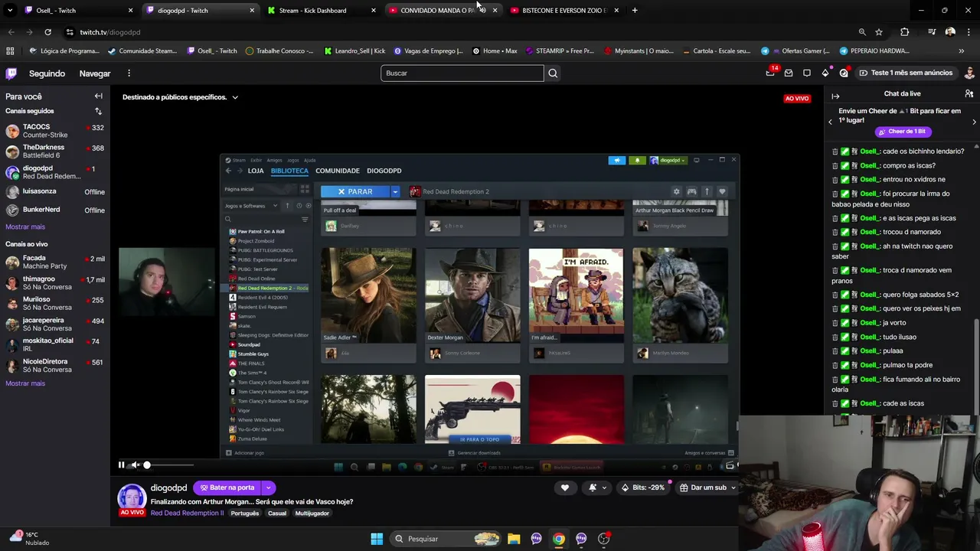
Task: Open the BIBLIOTECA tab in Steam
Action: [289, 171]
